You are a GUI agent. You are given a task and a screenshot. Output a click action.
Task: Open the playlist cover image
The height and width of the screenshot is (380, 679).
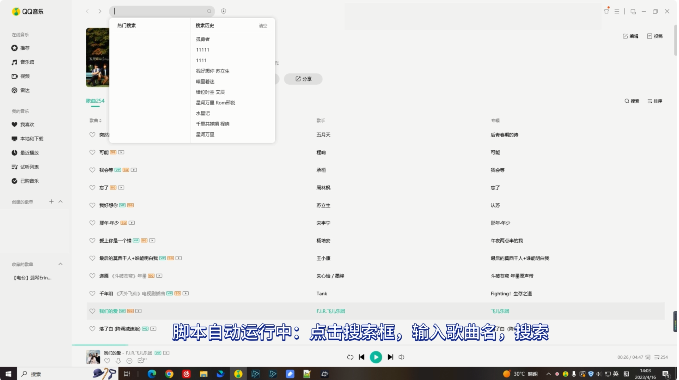97,58
